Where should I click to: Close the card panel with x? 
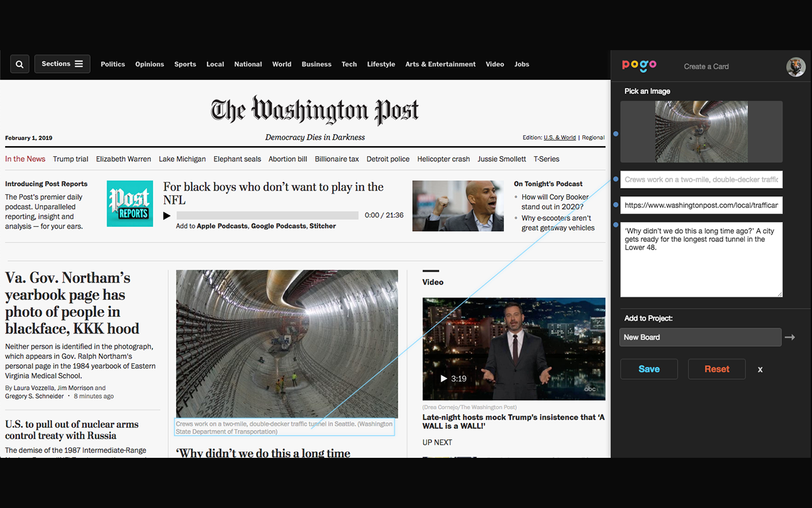(x=760, y=370)
